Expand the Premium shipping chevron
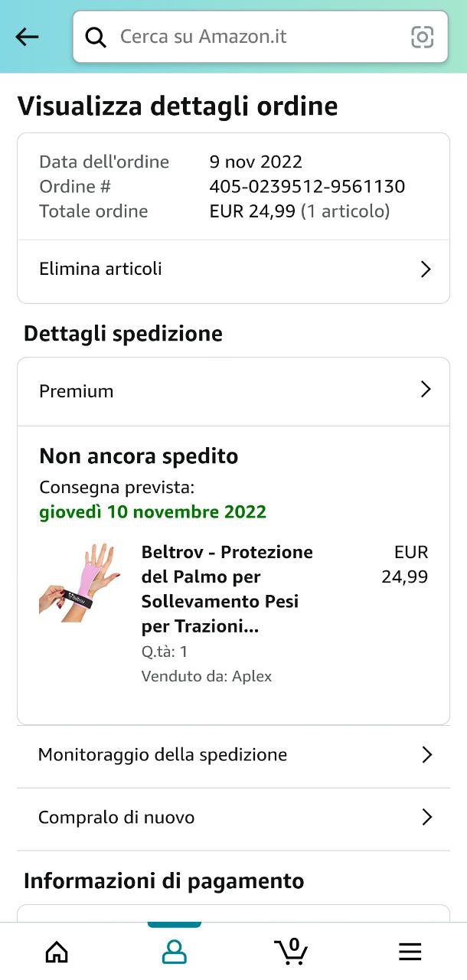The image size is (467, 980). pyautogui.click(x=426, y=390)
